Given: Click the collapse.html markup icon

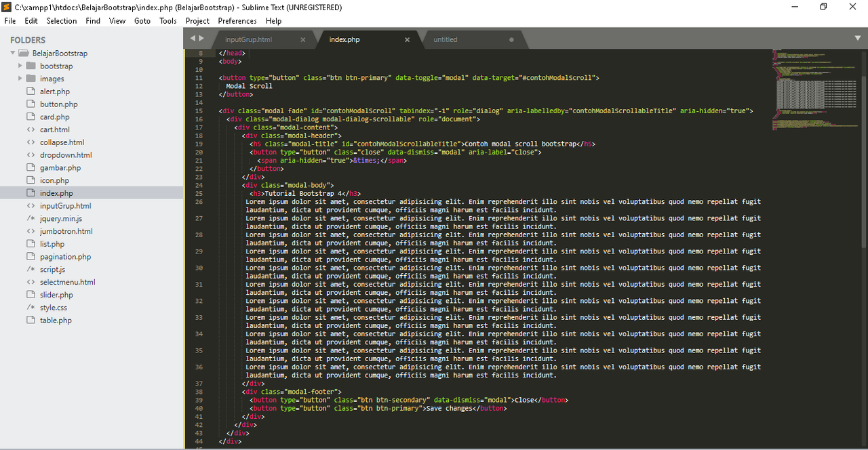Looking at the screenshot, I should (x=31, y=142).
